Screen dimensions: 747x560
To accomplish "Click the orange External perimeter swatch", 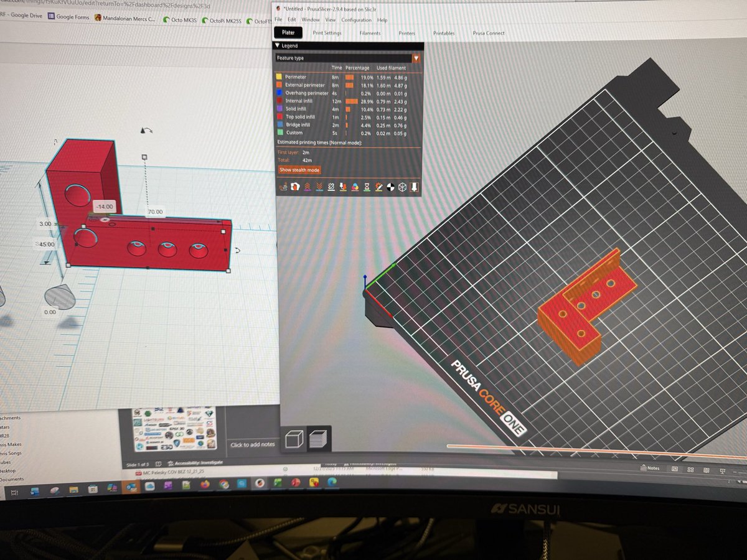I will (x=279, y=85).
